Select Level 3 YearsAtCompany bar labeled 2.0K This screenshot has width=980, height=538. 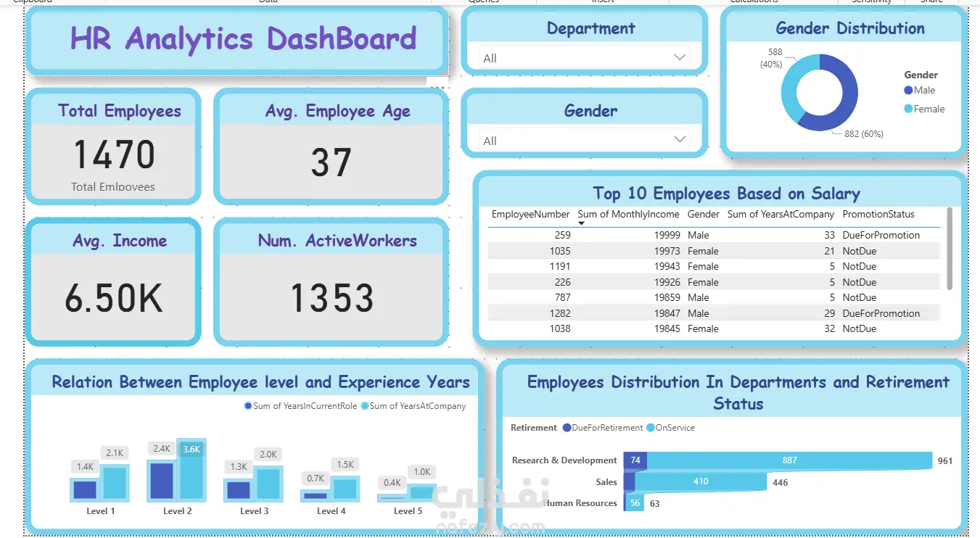click(x=268, y=484)
